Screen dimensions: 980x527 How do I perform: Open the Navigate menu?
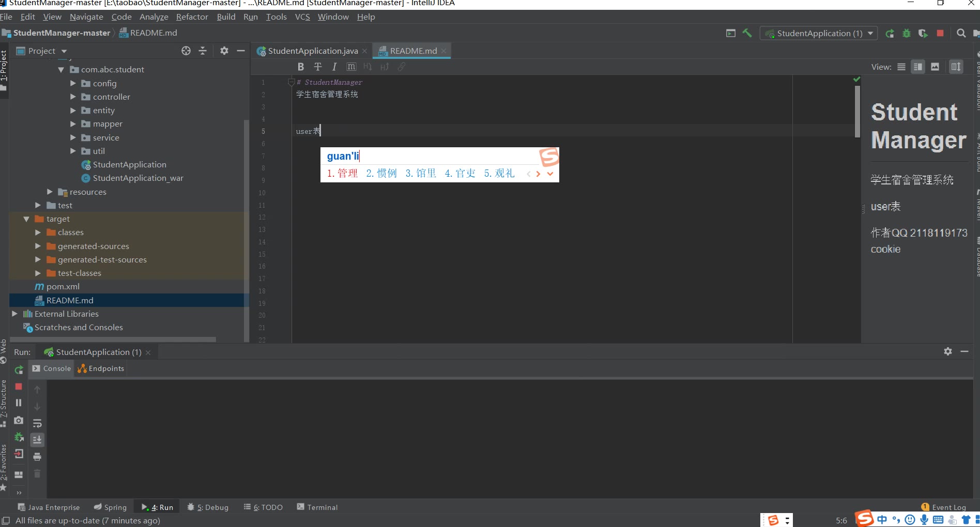pos(86,17)
